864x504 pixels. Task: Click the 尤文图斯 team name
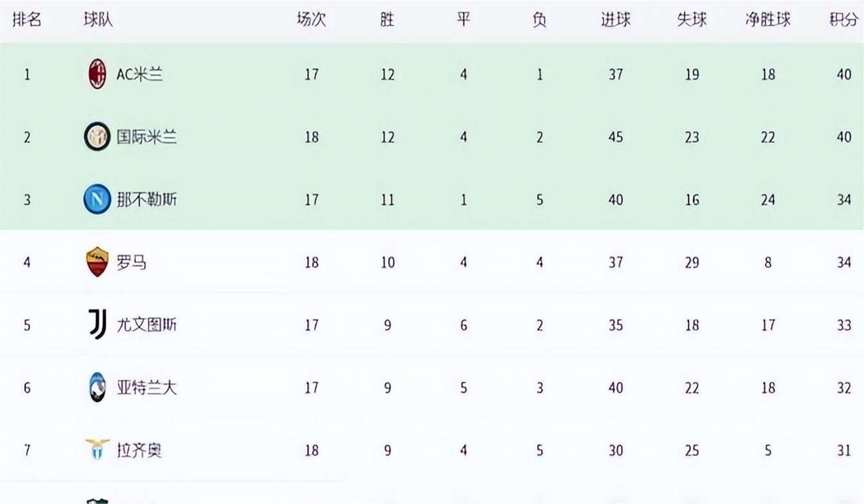pos(147,325)
